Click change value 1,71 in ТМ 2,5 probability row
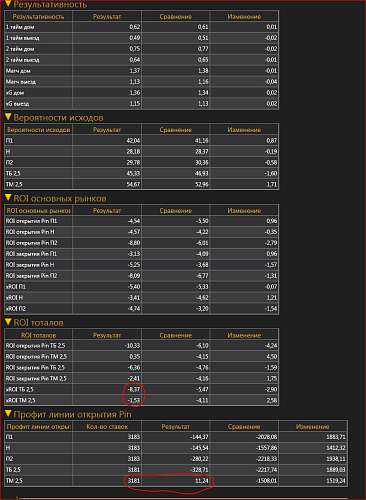The width and height of the screenshot is (366, 500). point(272,184)
